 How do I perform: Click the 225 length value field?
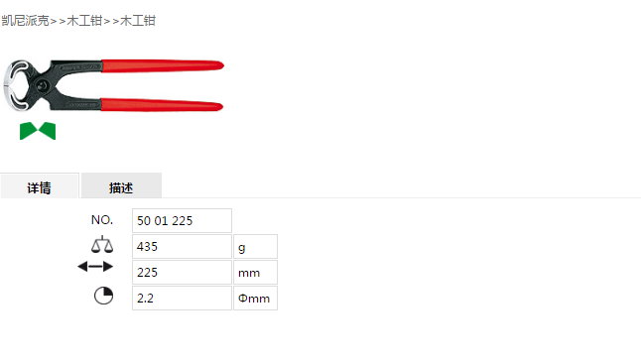point(182,272)
